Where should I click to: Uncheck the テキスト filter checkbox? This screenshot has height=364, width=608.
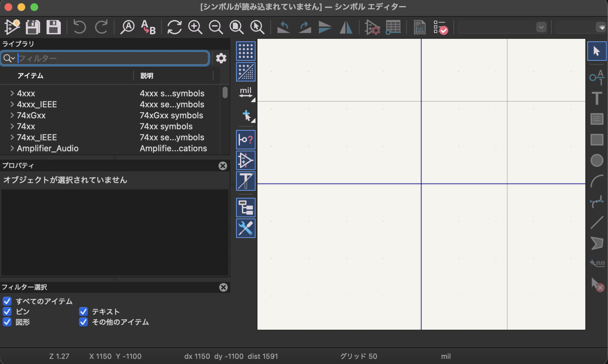point(84,312)
